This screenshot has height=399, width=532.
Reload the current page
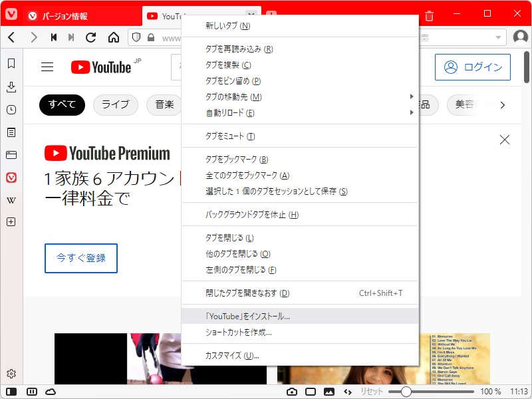coord(90,38)
